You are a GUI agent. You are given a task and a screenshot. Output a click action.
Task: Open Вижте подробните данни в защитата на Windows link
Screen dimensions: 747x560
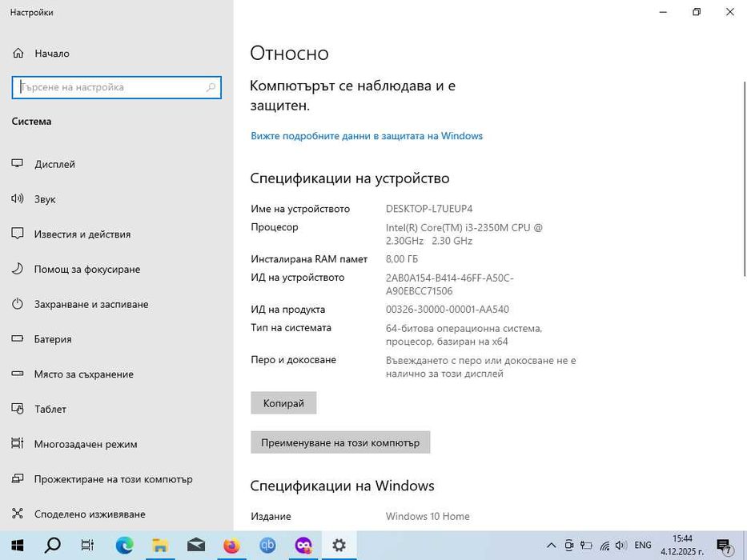367,136
